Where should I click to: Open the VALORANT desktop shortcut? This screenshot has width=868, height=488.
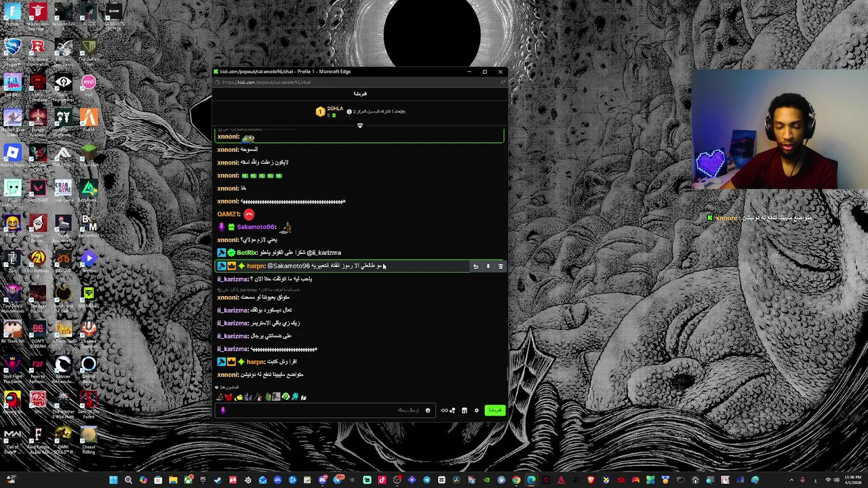pyautogui.click(x=38, y=192)
